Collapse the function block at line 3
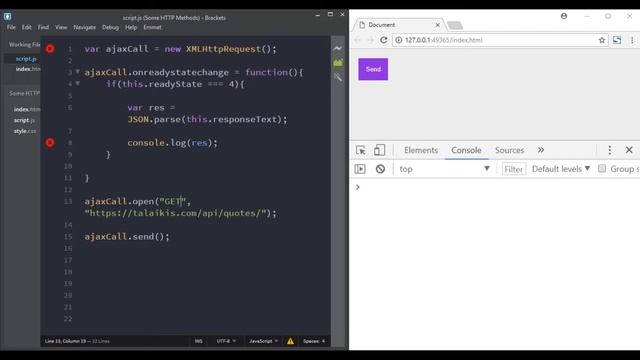Viewport: 640px width, 360px height. (x=78, y=72)
